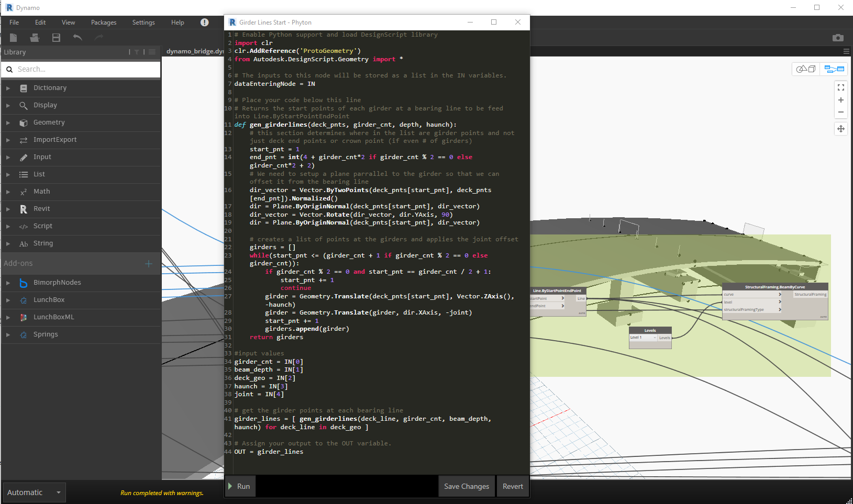This screenshot has width=853, height=504.
Task: Open the View menu
Action: point(68,23)
